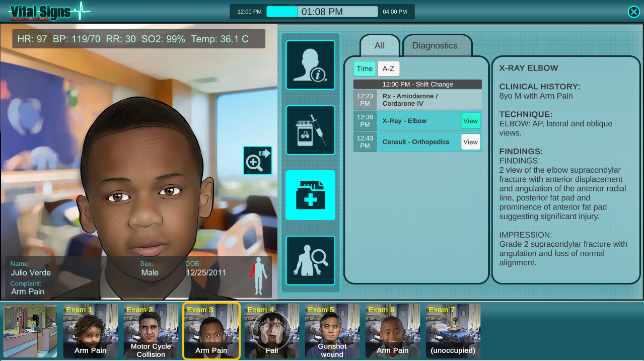Select Exam 2 Motor Cycle Collision patient
The image size is (644, 361).
point(151,330)
